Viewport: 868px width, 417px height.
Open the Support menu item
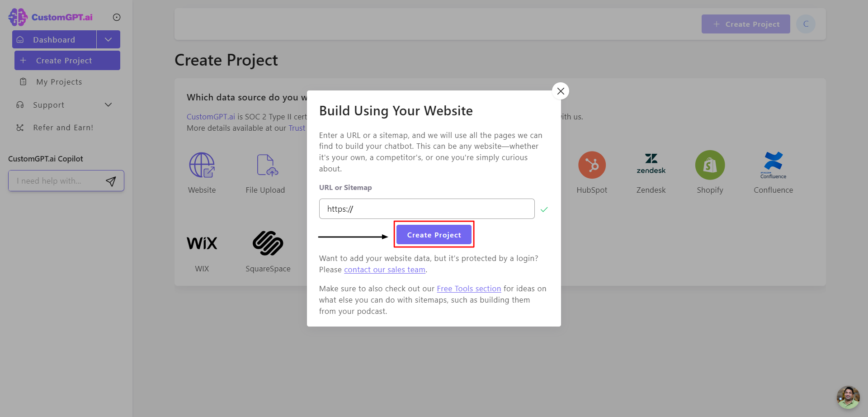click(49, 105)
